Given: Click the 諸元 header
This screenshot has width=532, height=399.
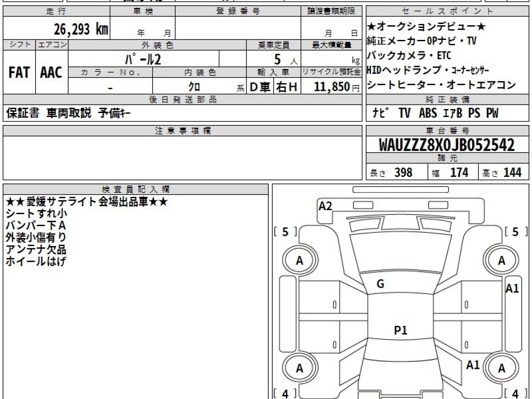Looking at the screenshot, I should click(x=448, y=158).
